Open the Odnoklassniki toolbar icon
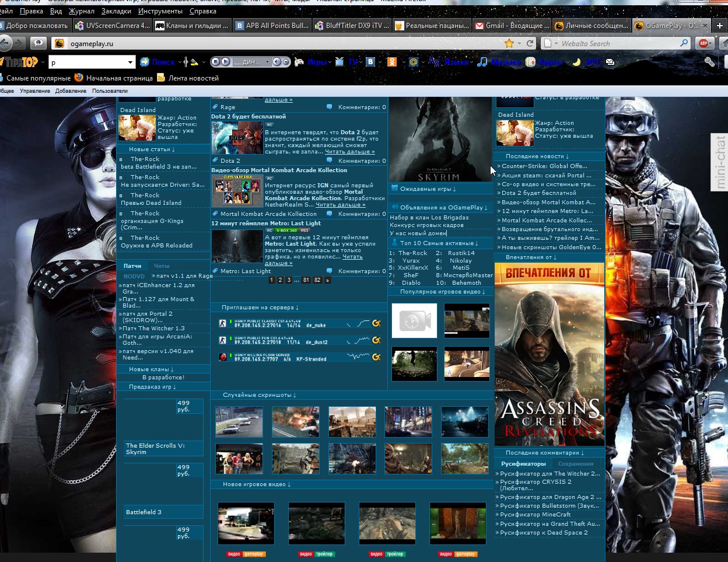The height and width of the screenshot is (562, 728). [392, 62]
